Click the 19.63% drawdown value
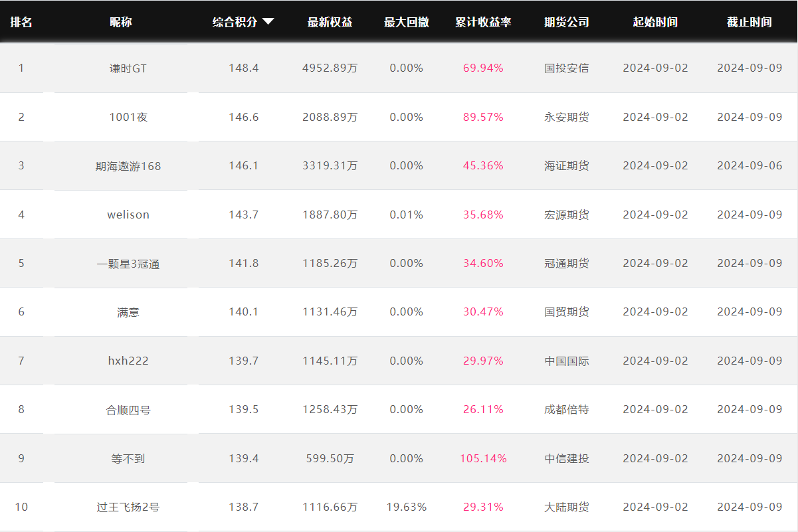 [x=407, y=507]
